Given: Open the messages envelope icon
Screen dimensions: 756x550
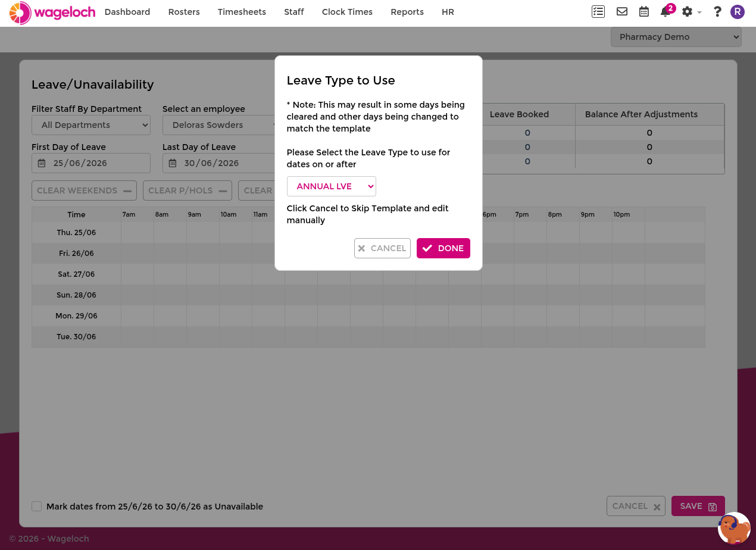Looking at the screenshot, I should click(x=622, y=11).
